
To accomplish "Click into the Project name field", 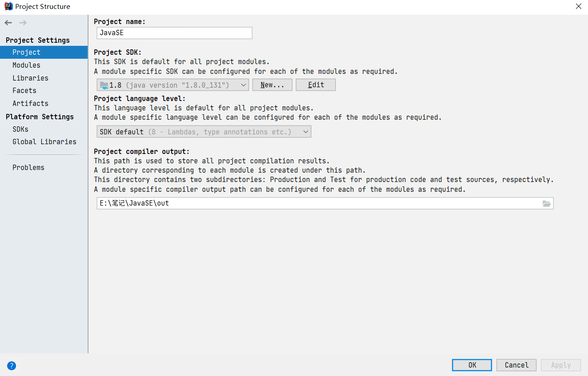I will tap(174, 33).
